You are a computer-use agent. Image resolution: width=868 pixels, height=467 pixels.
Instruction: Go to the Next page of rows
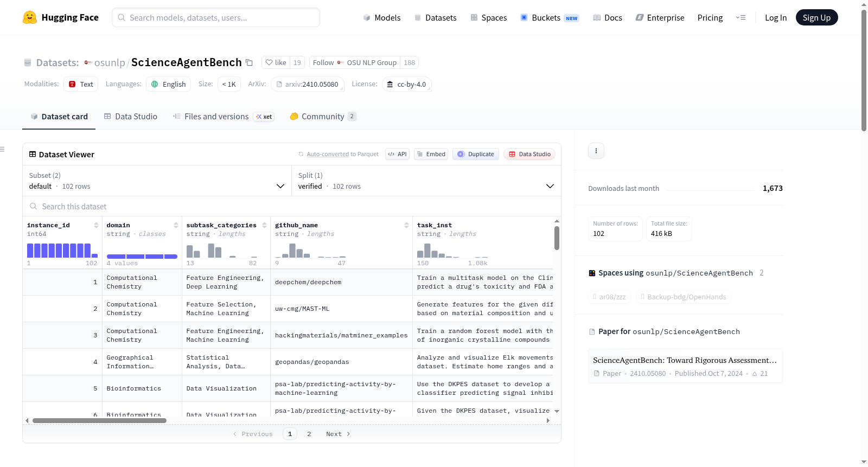pos(338,434)
